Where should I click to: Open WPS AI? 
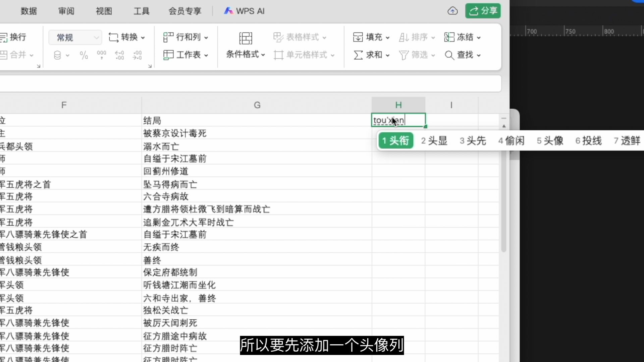tap(244, 11)
